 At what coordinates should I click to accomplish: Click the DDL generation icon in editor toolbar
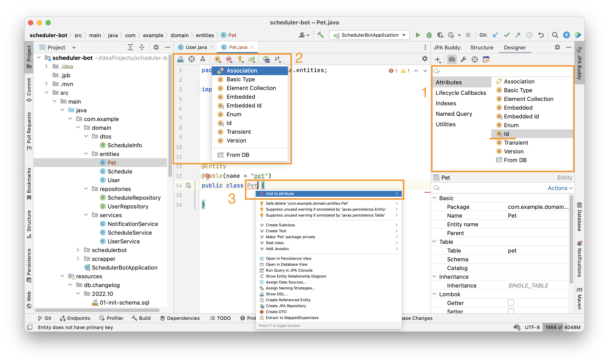coord(180,59)
